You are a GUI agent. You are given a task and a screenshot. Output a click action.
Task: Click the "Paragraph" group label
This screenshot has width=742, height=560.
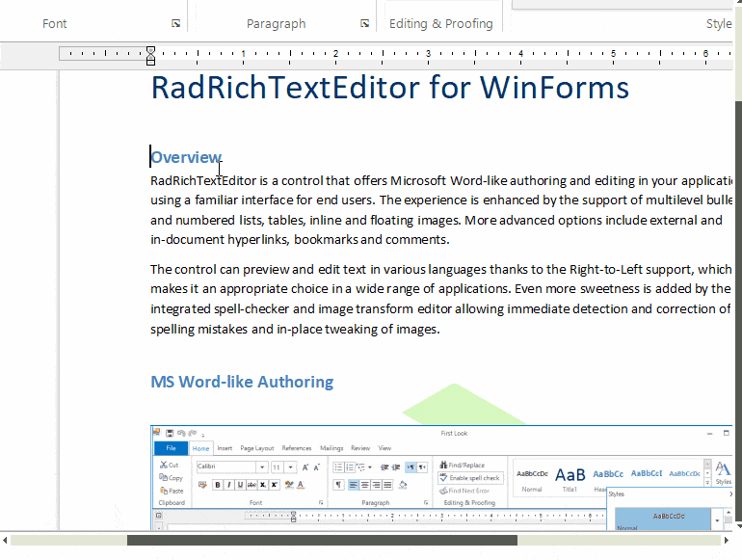pyautogui.click(x=276, y=24)
